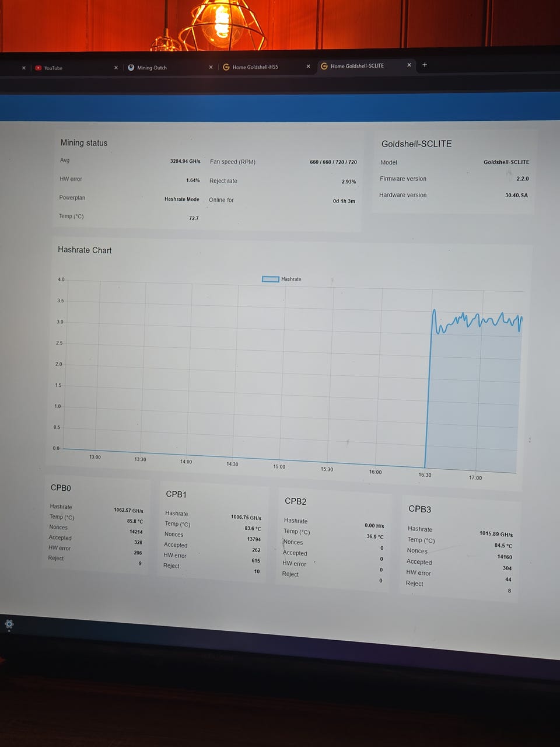Click CPB1 temperature 83.6 °C
Image resolution: width=560 pixels, height=747 pixels.
(x=253, y=528)
